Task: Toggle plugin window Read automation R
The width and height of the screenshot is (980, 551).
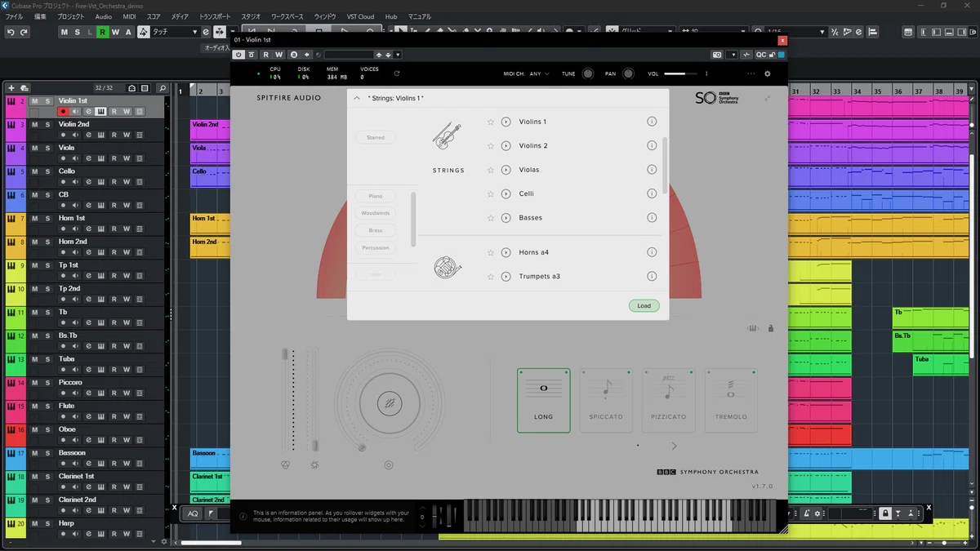Action: coord(266,55)
